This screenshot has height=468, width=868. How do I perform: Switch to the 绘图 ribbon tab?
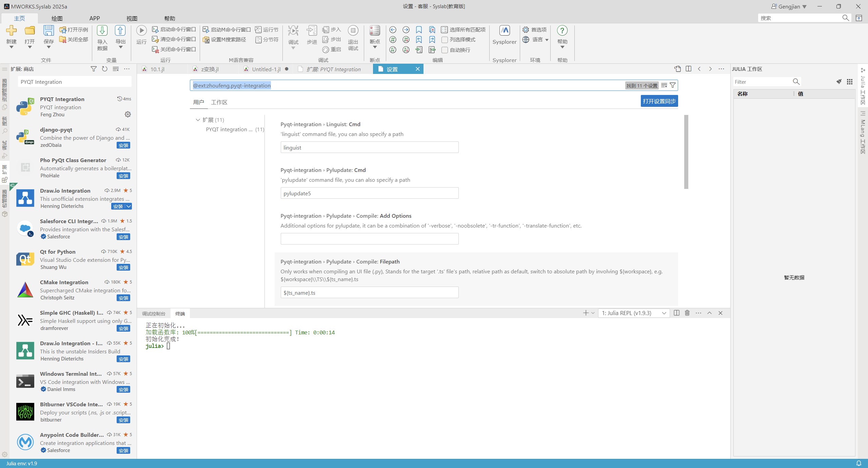click(x=57, y=18)
